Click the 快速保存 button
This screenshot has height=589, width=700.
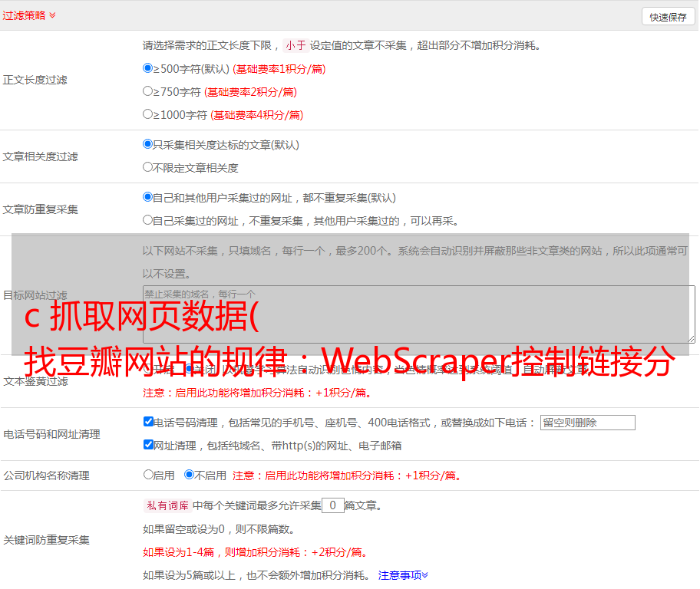tap(668, 17)
